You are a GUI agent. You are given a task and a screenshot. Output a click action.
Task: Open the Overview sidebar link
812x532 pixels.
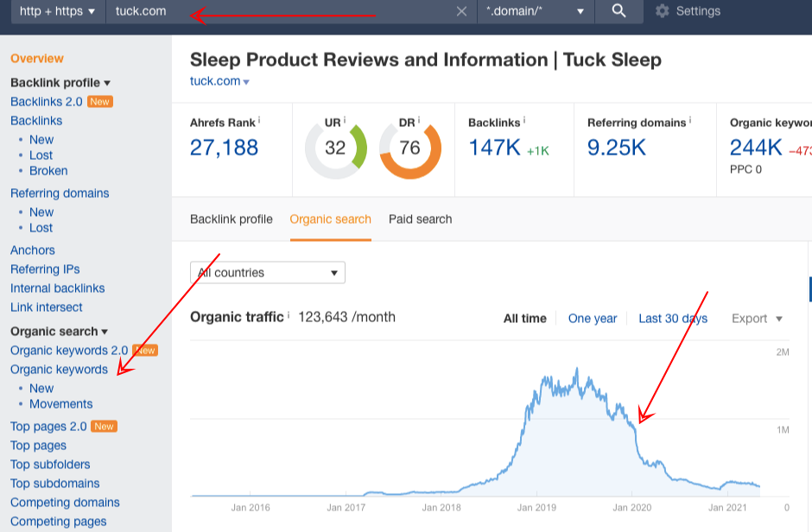pyautogui.click(x=37, y=59)
